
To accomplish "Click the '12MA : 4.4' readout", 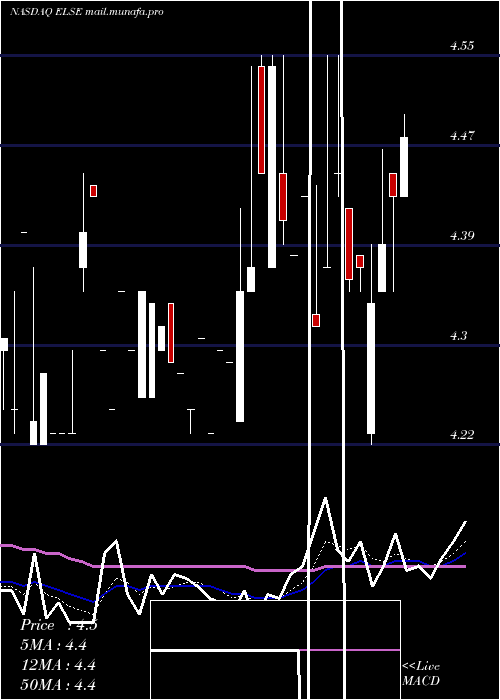I will click(x=58, y=665).
